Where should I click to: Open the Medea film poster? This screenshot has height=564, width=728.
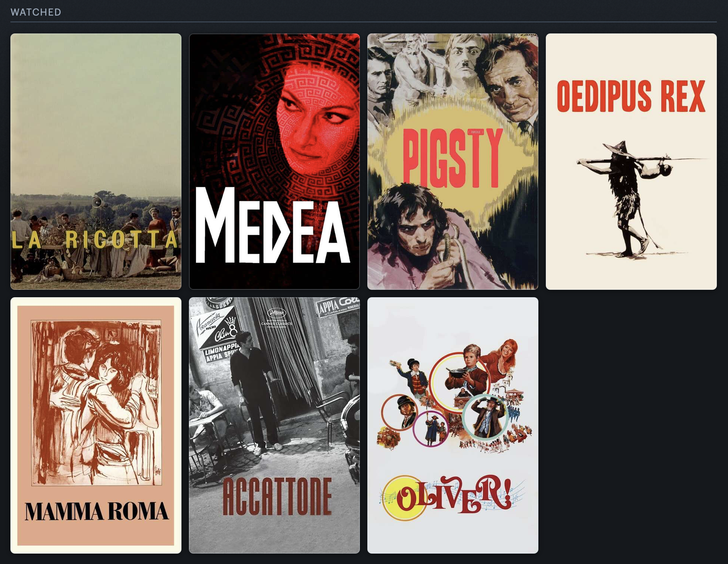274,162
